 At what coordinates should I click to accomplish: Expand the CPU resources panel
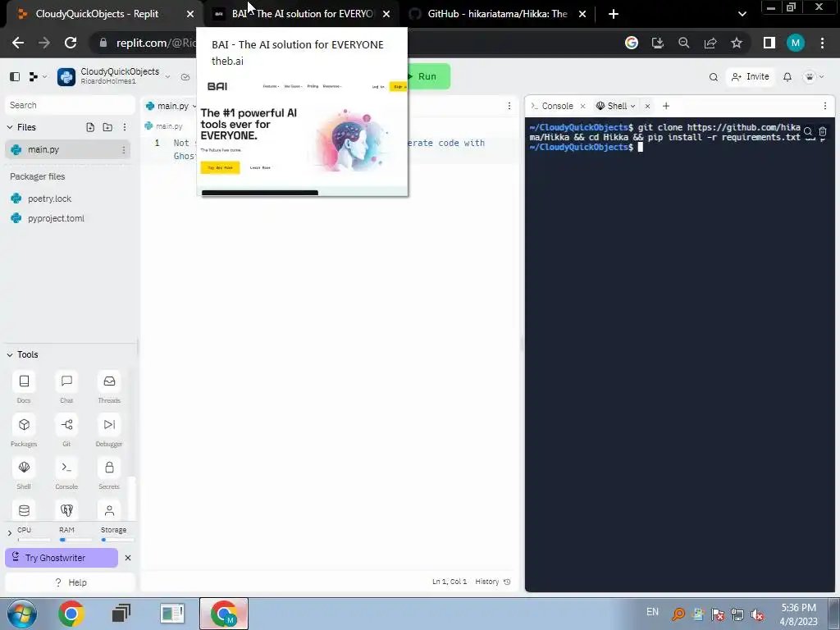point(10,533)
